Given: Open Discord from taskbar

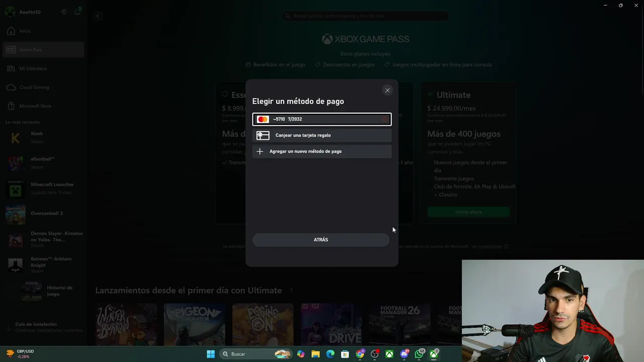Looking at the screenshot, I should (x=405, y=354).
